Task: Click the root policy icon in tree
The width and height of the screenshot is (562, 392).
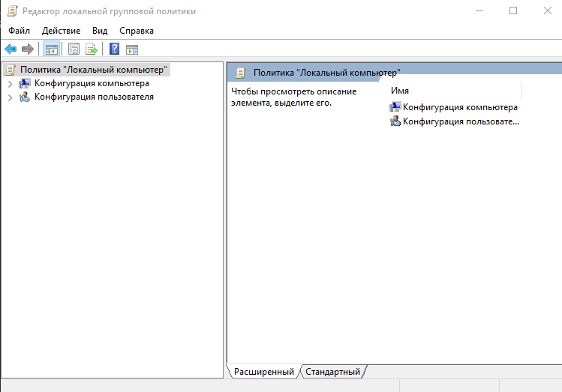Action: [x=11, y=70]
